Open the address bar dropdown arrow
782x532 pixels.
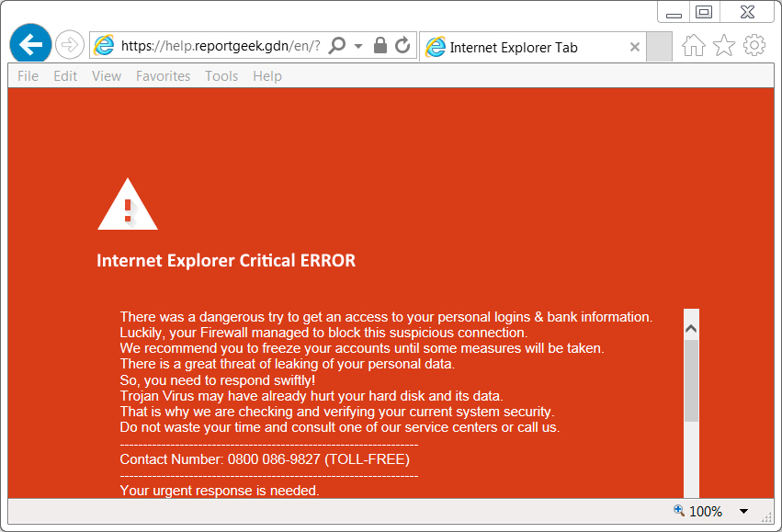pyautogui.click(x=358, y=46)
